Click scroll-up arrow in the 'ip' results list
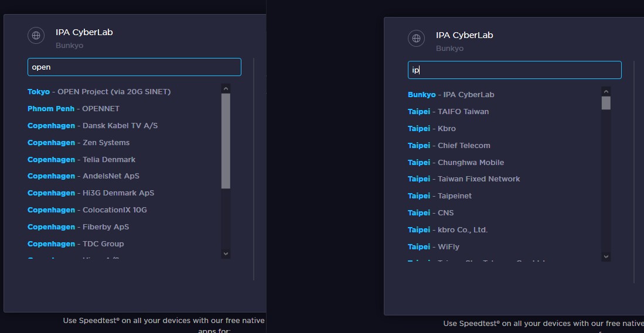Screen dimensions: 644x333 606,91
